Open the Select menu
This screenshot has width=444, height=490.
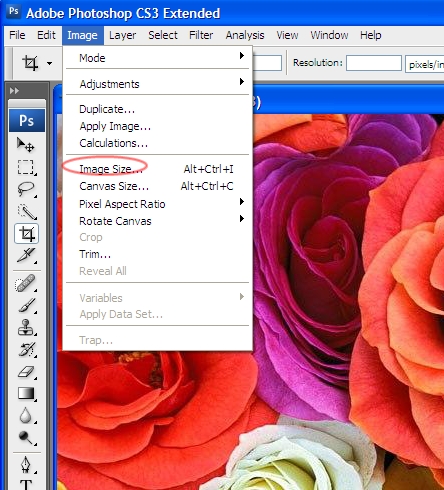tap(163, 35)
